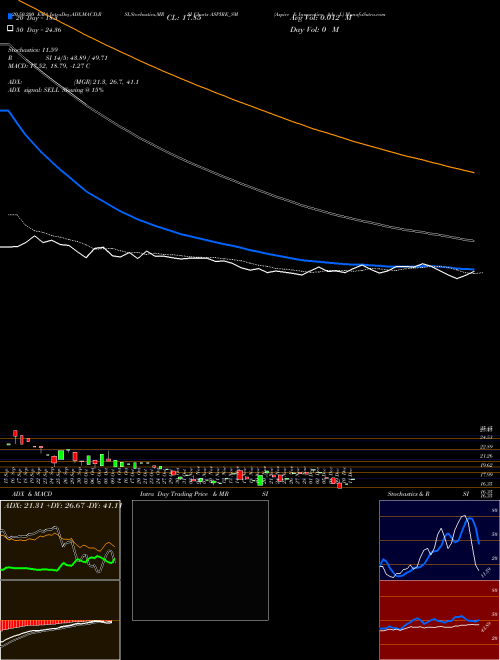The image size is (500, 660).
Task: Click the 'SI 14/3: 43.89 / 49.71' value
Action: pos(77,58)
